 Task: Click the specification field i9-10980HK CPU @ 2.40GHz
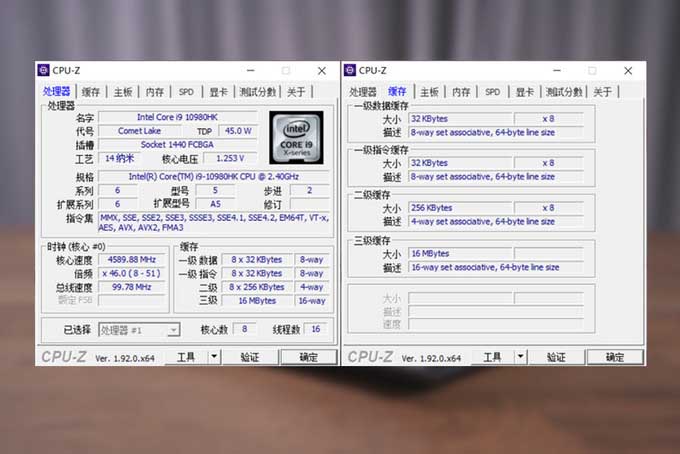(x=214, y=176)
